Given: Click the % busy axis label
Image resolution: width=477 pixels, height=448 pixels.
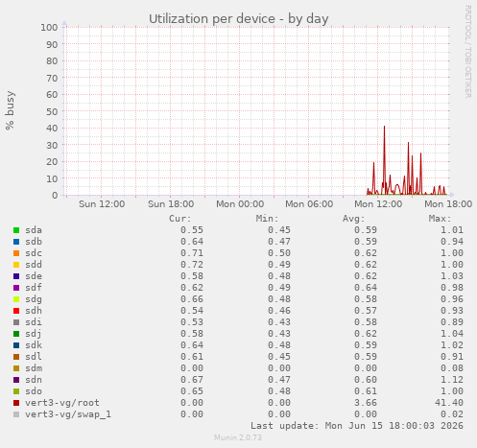Looking at the screenshot, I should (10, 110).
